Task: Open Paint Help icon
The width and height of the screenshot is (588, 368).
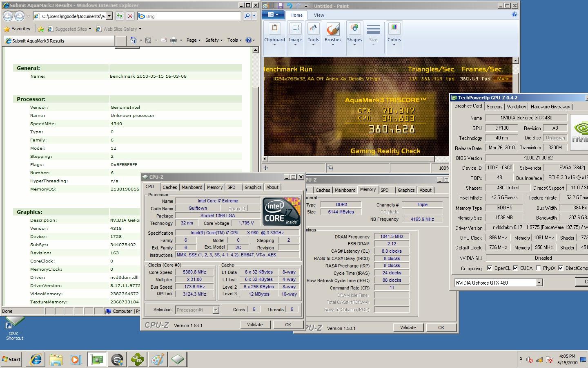Action: (514, 14)
